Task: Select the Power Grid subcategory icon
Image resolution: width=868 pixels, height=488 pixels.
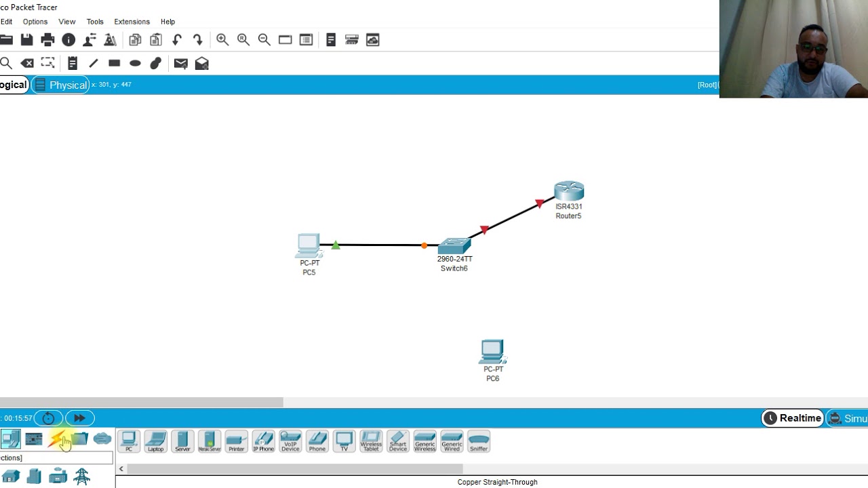Action: [82, 476]
